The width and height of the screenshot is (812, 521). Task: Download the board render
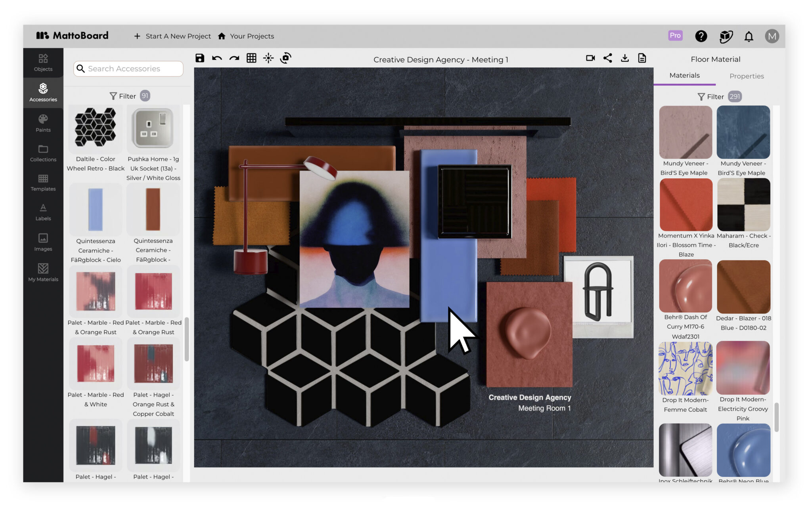pyautogui.click(x=625, y=57)
